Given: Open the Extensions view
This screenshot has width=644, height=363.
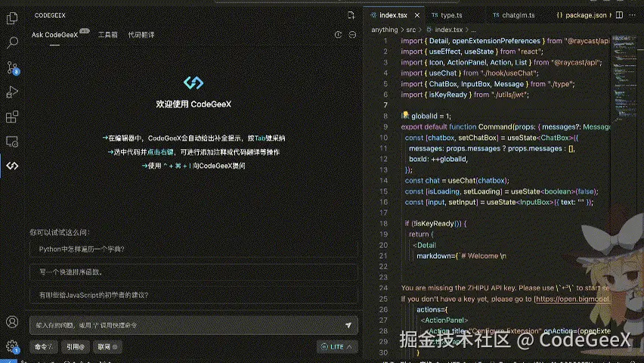Looking at the screenshot, I should (x=12, y=116).
